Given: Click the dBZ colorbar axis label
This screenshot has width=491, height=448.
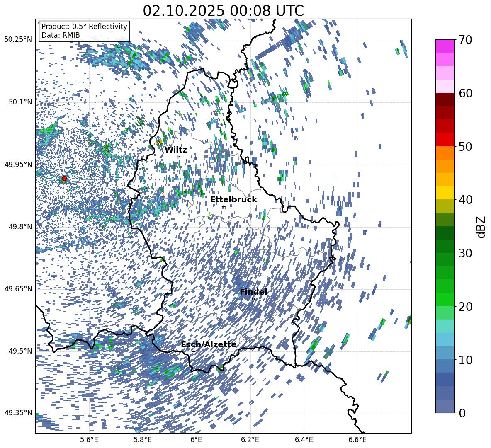Looking at the screenshot, I should 481,227.
